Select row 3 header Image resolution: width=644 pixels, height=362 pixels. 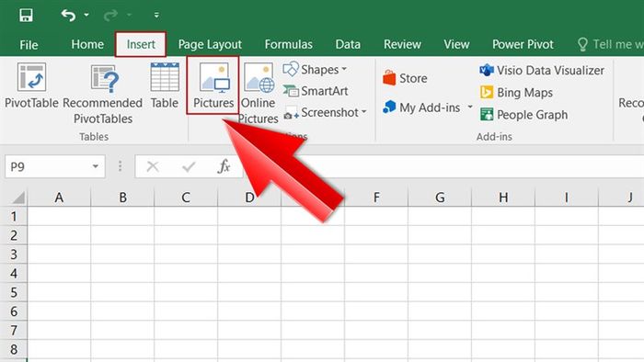click(x=14, y=255)
